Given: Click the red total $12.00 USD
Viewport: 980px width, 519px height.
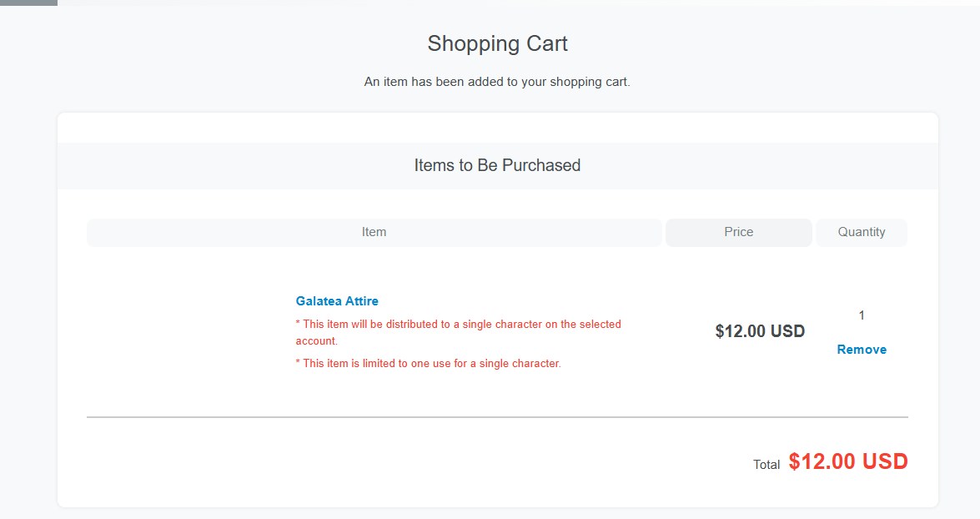Looking at the screenshot, I should point(847,461).
